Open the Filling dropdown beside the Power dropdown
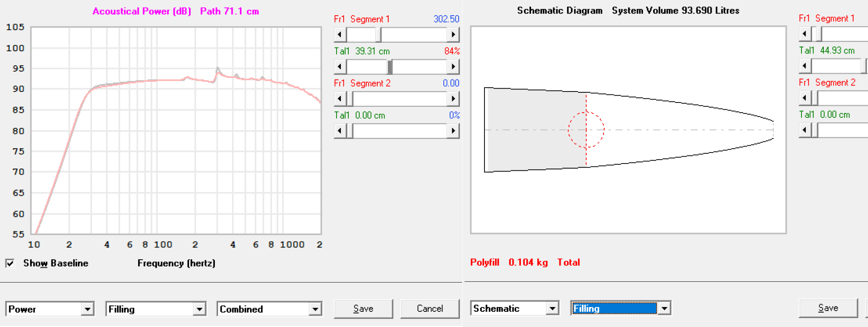The width and height of the screenshot is (868, 327). pos(199,309)
